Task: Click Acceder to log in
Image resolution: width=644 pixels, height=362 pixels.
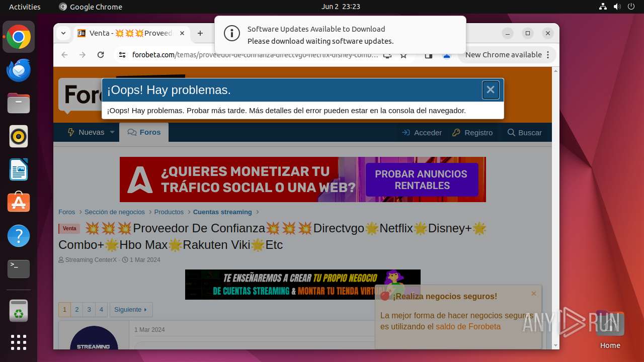Action: (x=422, y=133)
